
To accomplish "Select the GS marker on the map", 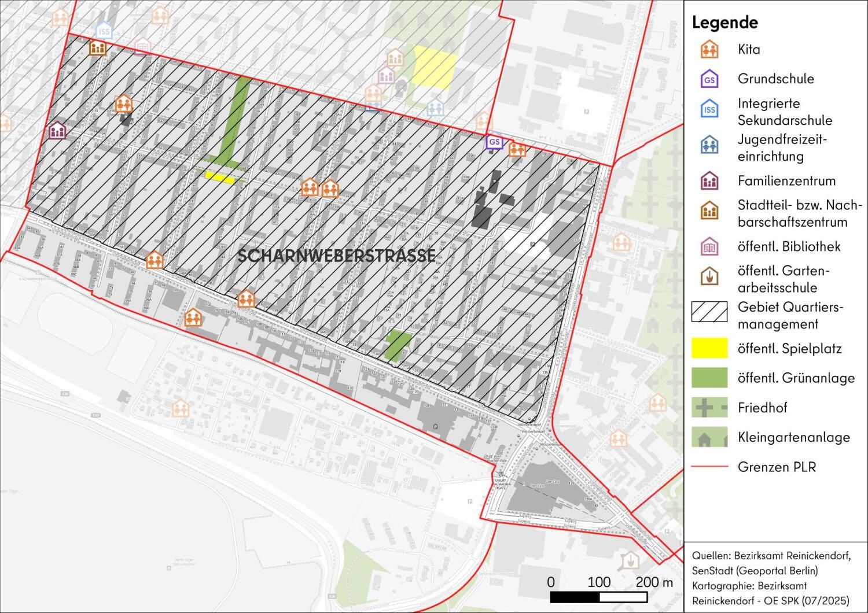I will click(494, 142).
